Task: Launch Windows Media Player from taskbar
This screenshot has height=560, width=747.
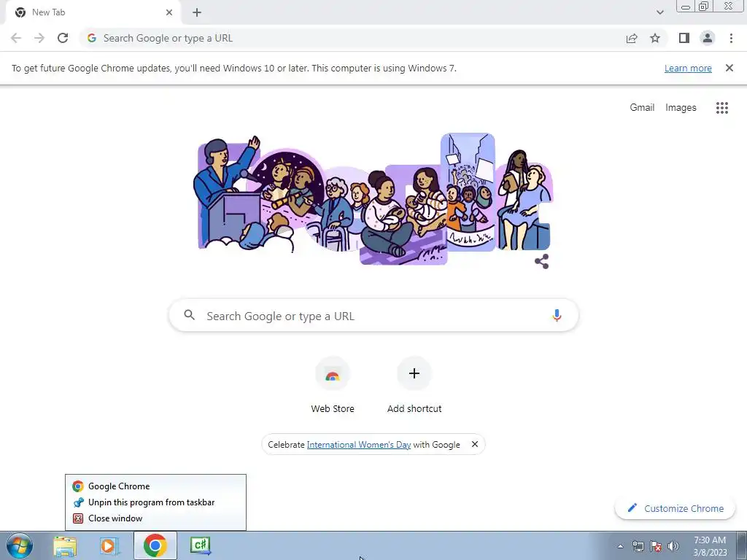Action: pos(109,545)
